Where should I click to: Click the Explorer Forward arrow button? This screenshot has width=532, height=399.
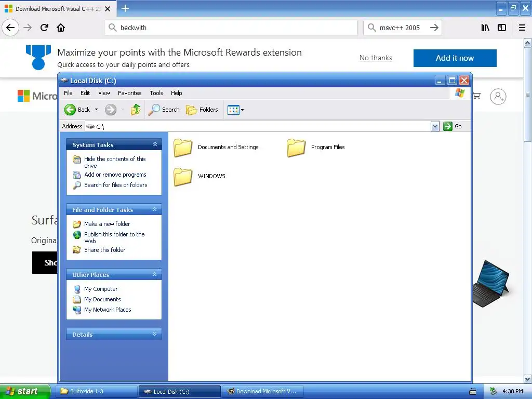coord(111,110)
